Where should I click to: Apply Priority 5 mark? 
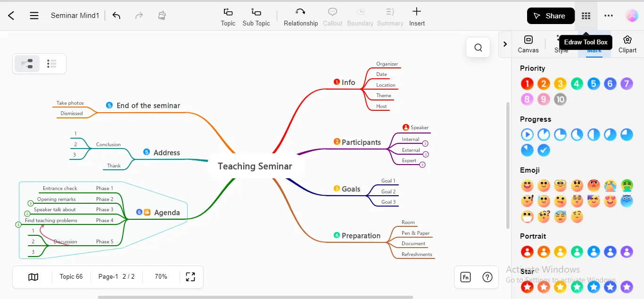point(594,84)
